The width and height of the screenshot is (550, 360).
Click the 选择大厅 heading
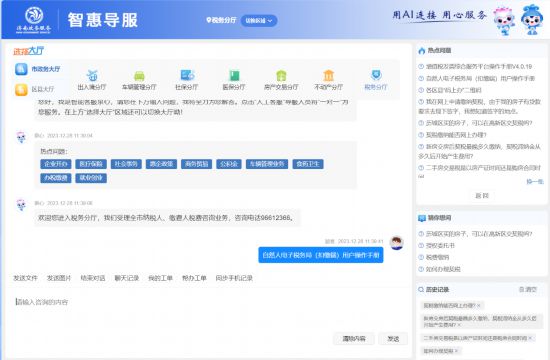pyautogui.click(x=29, y=51)
